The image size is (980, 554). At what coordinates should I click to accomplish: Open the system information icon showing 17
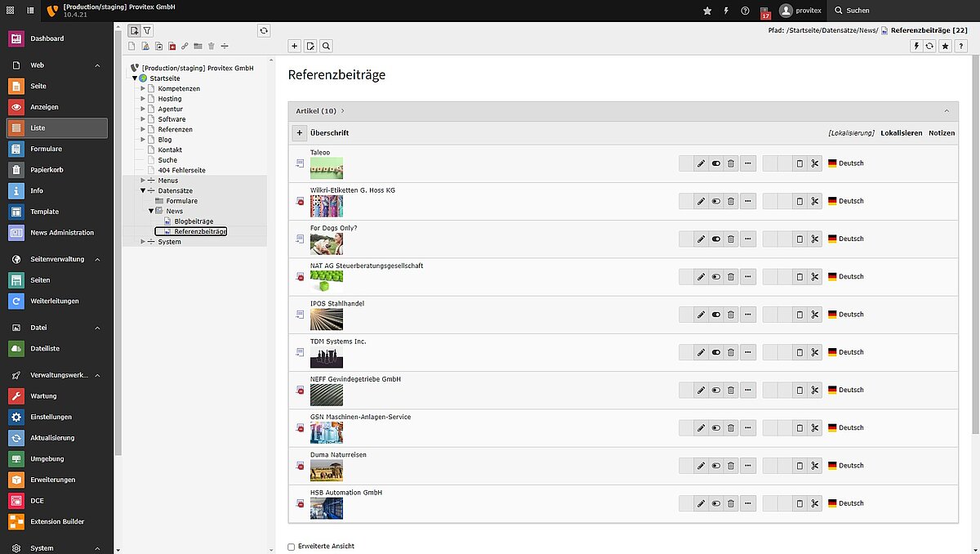tap(765, 11)
